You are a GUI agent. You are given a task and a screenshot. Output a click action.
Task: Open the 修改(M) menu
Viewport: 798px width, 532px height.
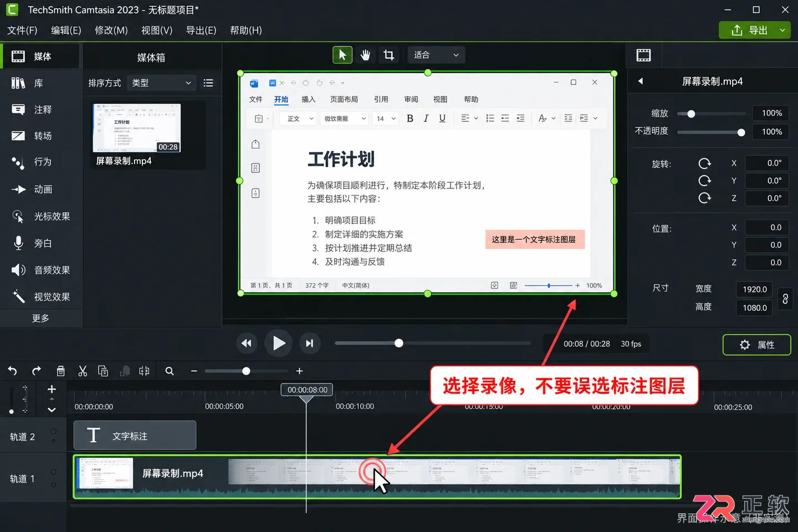tap(111, 30)
